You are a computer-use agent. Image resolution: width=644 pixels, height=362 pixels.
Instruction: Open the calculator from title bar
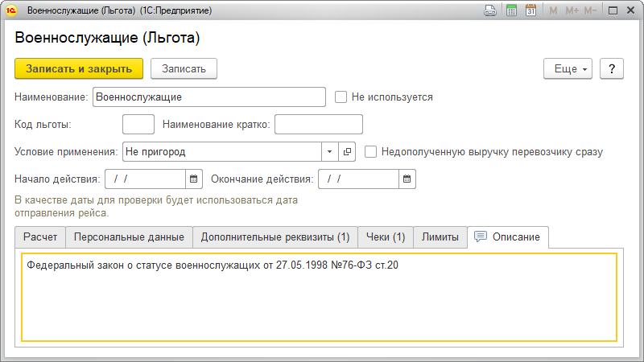tap(510, 11)
